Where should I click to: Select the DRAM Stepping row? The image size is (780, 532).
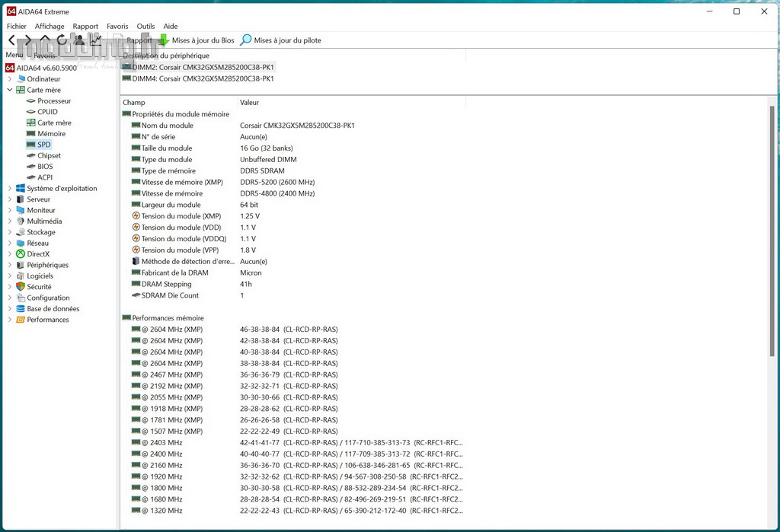[293, 284]
